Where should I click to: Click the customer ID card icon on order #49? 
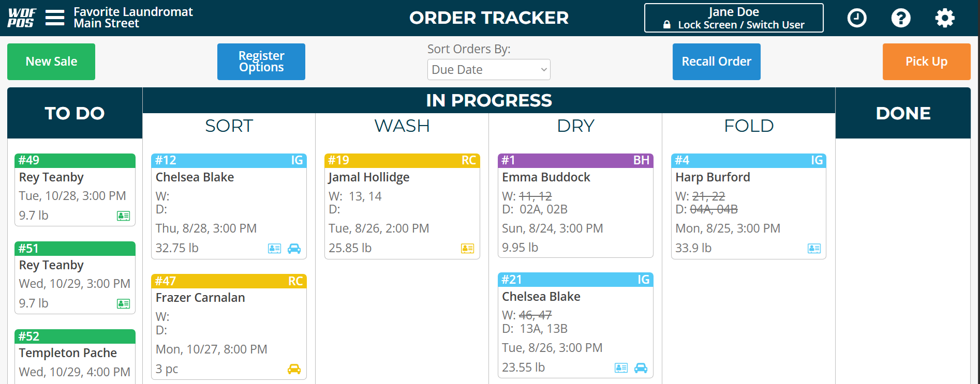(x=123, y=216)
